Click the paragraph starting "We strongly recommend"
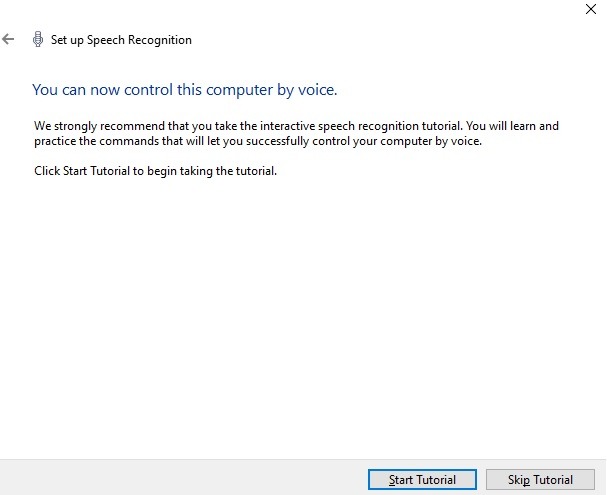 (x=296, y=134)
